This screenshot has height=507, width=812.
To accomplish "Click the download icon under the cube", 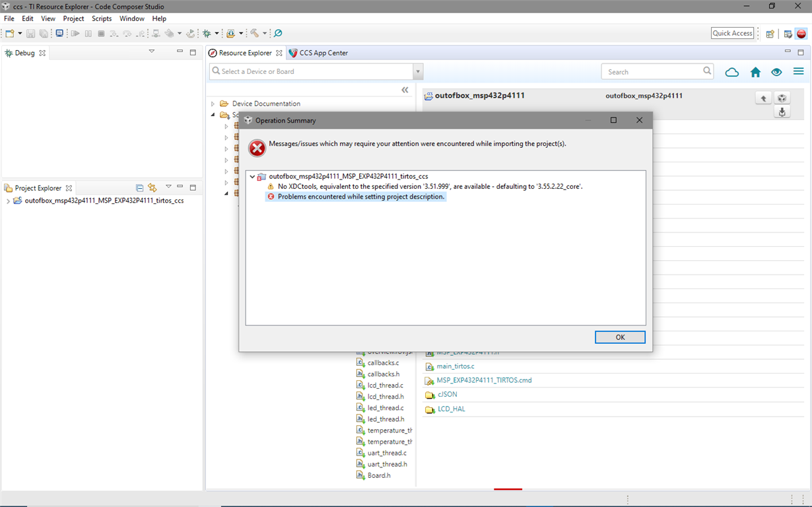I will pyautogui.click(x=782, y=112).
